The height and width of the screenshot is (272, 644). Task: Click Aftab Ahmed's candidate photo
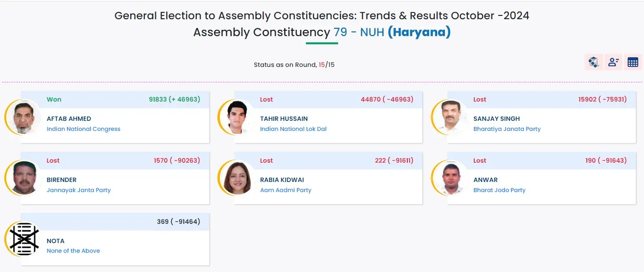tap(24, 117)
